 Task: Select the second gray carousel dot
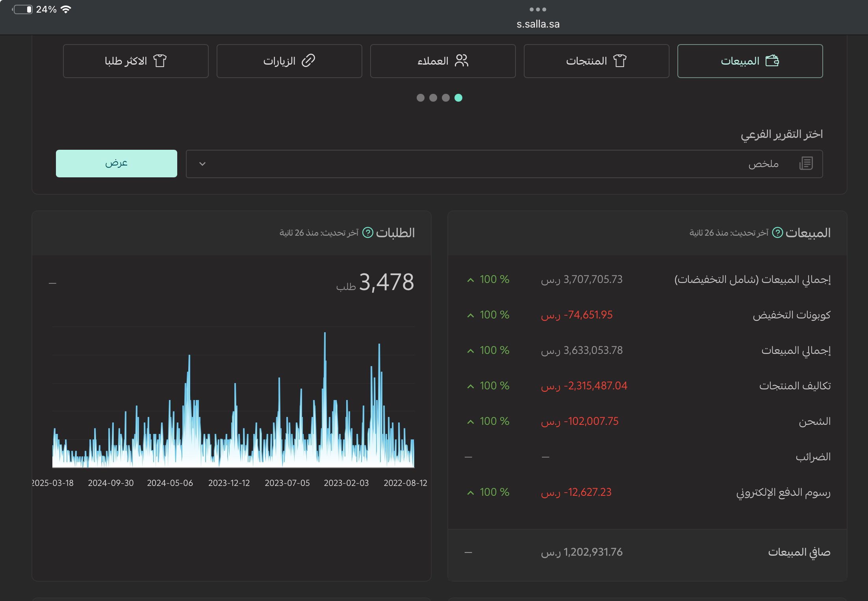pyautogui.click(x=433, y=98)
